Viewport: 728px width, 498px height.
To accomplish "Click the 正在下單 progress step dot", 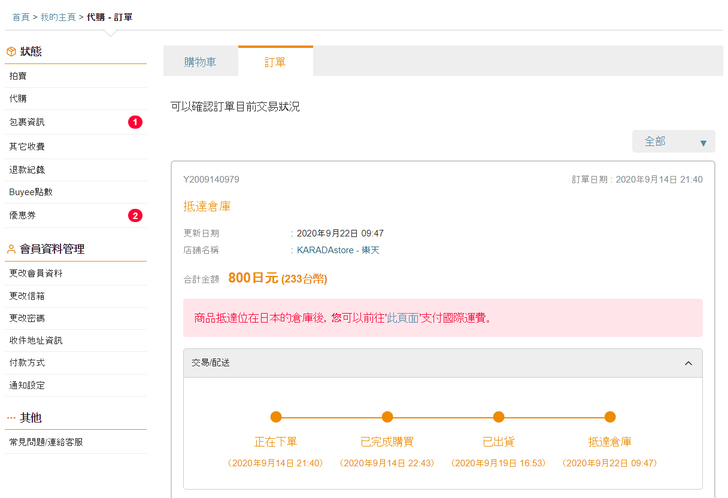I will coord(276,417).
